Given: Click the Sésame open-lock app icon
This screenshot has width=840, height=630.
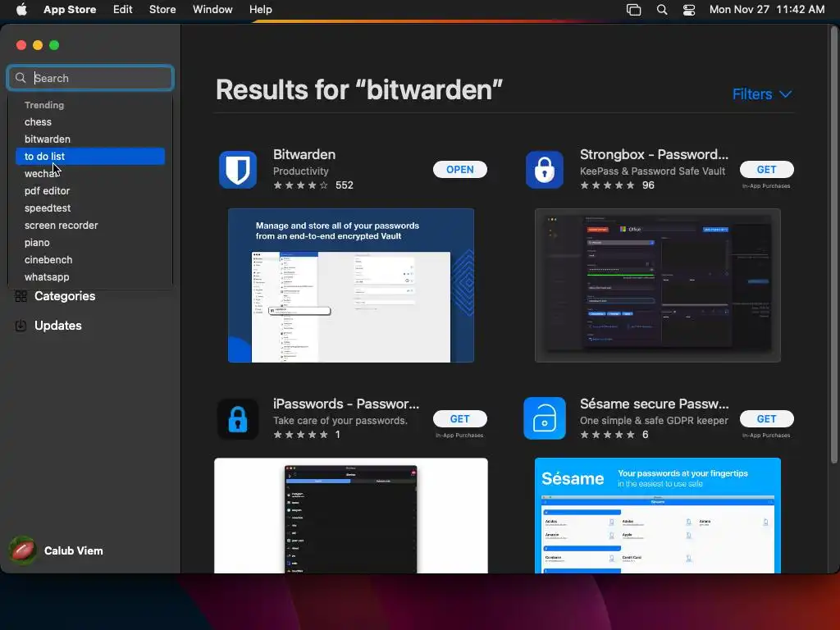Looking at the screenshot, I should [545, 418].
